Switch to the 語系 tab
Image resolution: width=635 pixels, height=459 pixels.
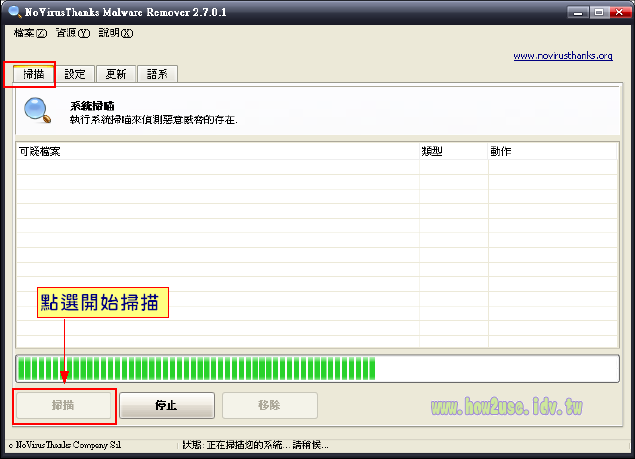point(157,74)
